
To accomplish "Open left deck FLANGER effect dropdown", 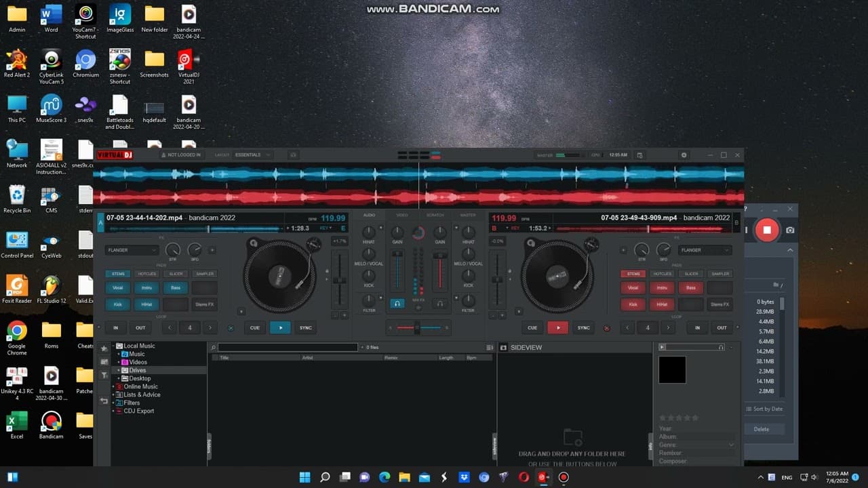I will point(132,250).
